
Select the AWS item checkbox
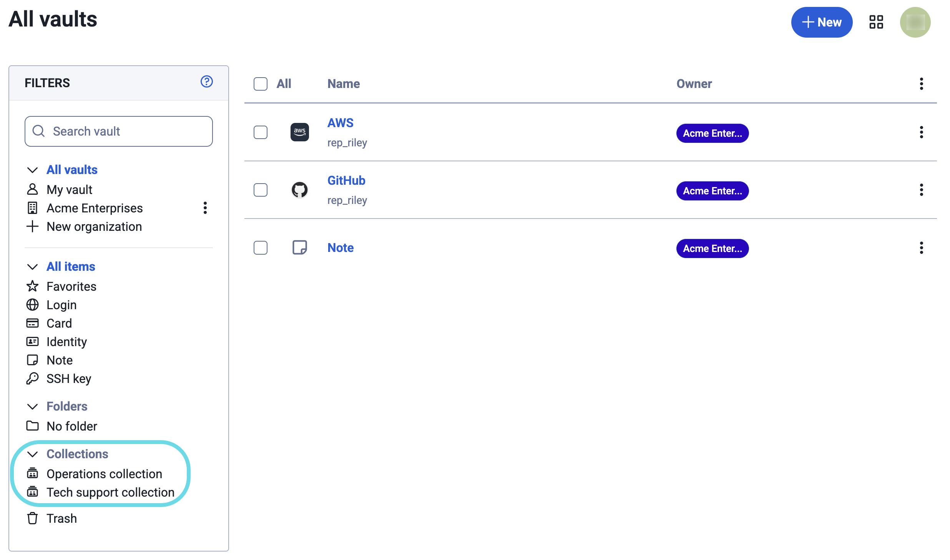(260, 132)
